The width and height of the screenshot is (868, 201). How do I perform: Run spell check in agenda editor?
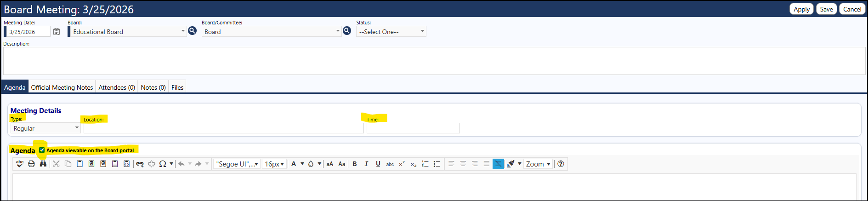[x=20, y=164]
